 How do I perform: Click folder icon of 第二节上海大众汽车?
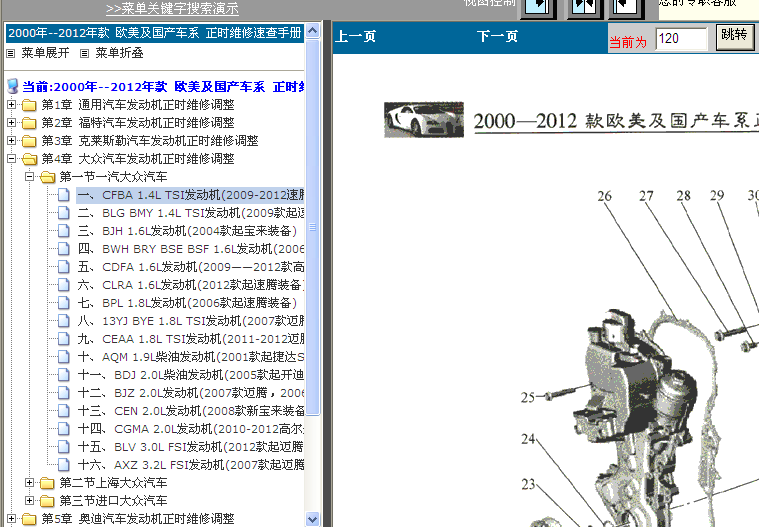click(47, 483)
